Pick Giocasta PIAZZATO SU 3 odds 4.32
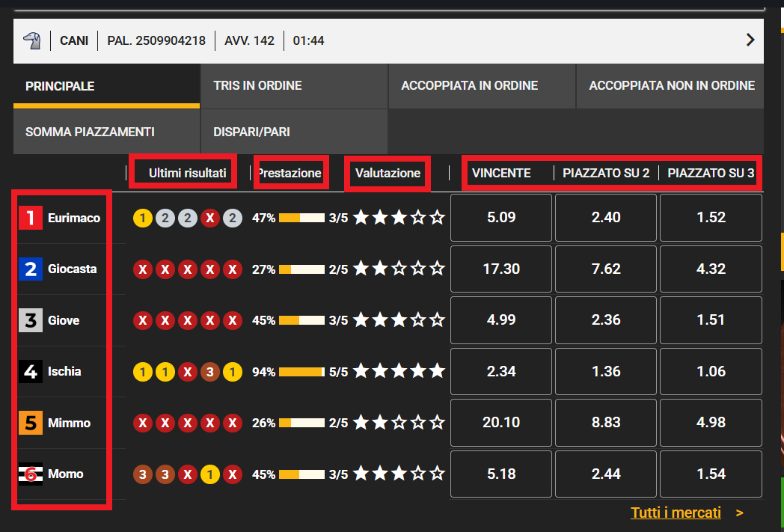Image resolution: width=784 pixels, height=532 pixels. click(711, 269)
